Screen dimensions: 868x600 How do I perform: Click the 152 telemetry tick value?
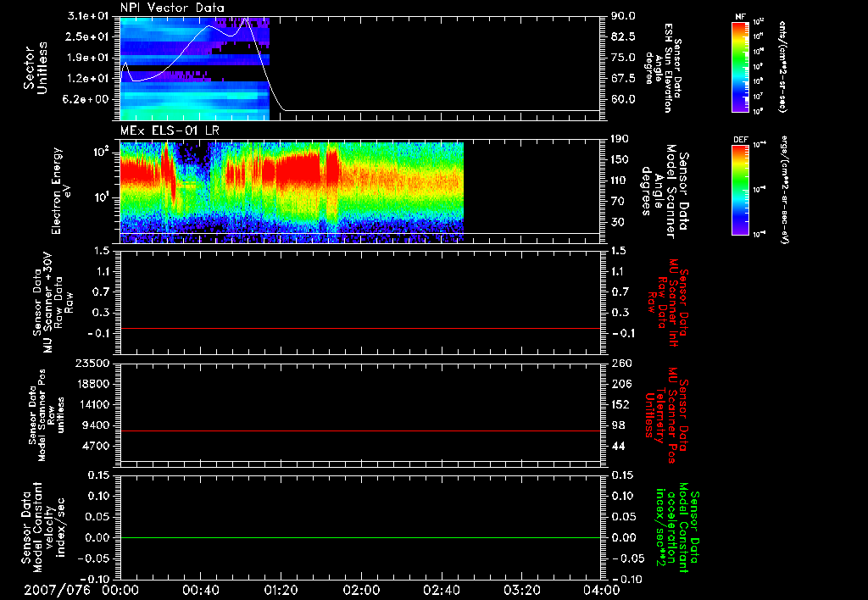(x=620, y=404)
